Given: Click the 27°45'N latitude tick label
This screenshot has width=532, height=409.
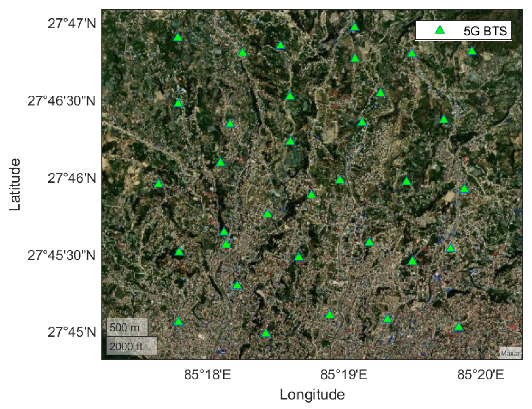Looking at the screenshot, I should pyautogui.click(x=72, y=332).
